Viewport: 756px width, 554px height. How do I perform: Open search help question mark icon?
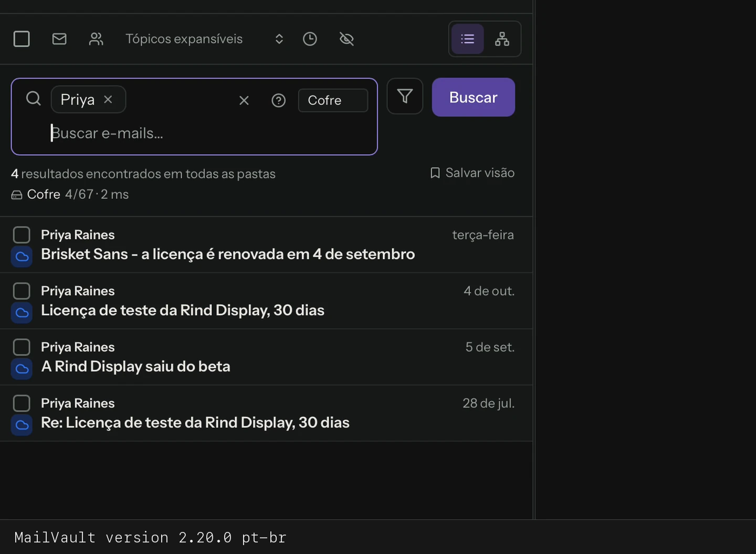pyautogui.click(x=279, y=100)
